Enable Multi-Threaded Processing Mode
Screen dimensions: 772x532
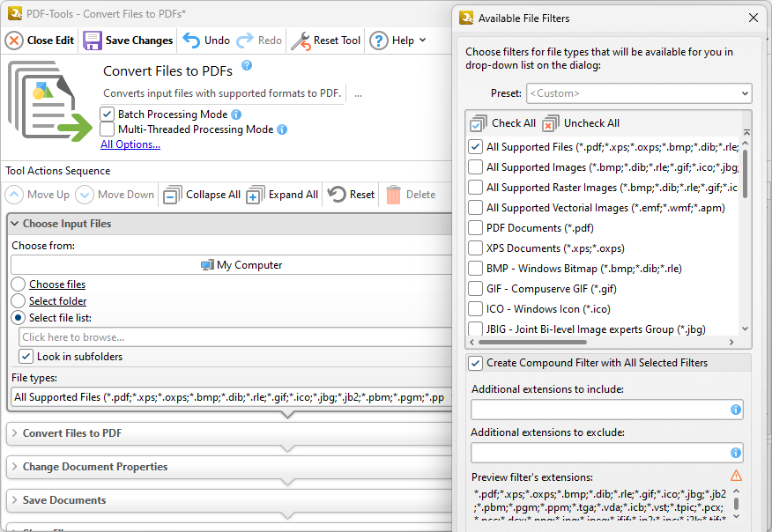pyautogui.click(x=107, y=129)
